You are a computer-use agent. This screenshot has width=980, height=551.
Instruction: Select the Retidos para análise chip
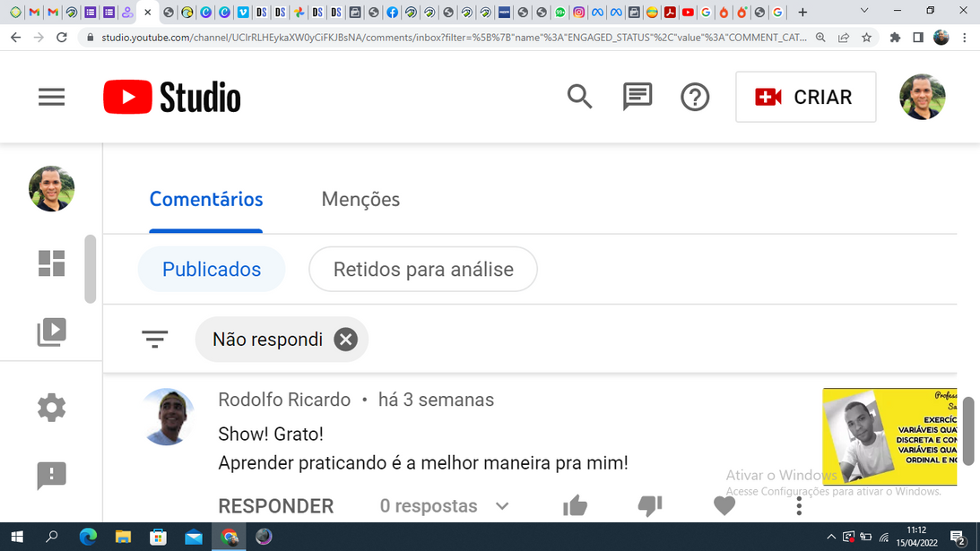tap(423, 270)
